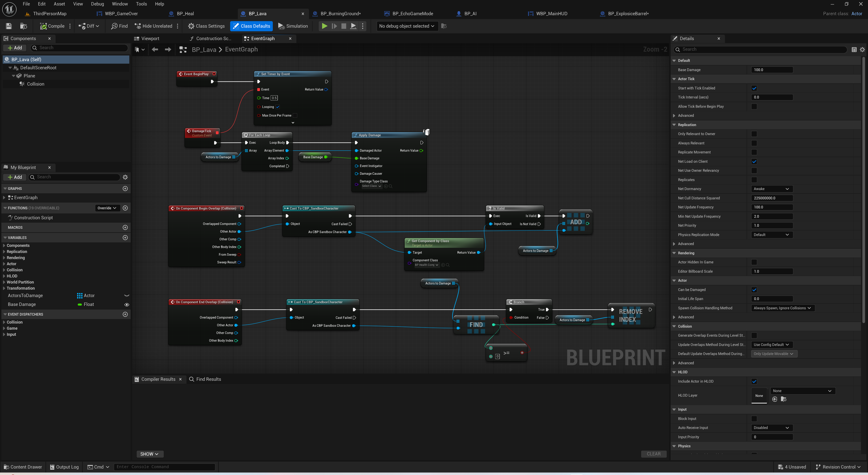The width and height of the screenshot is (868, 475).
Task: Navigate back in graph history
Action: point(155,49)
